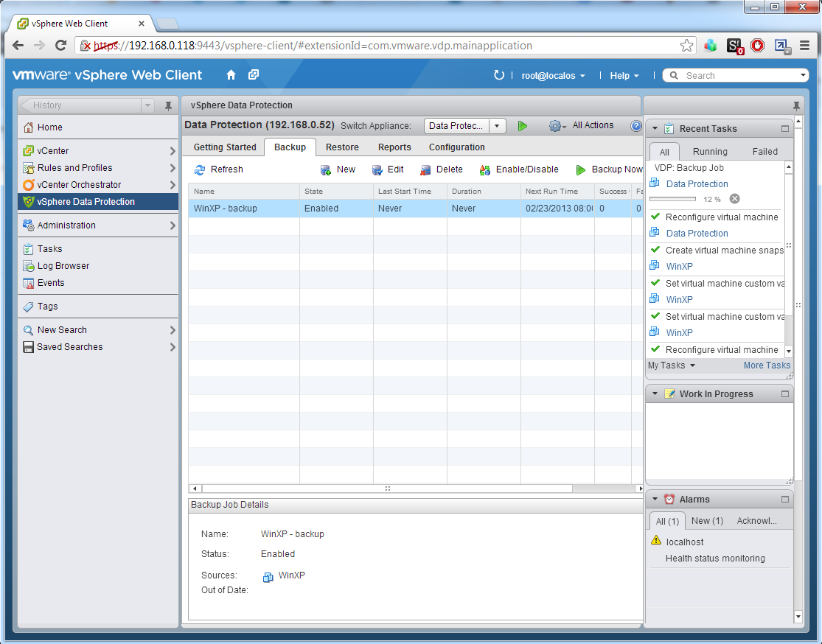Expand the New Search chevron
The image size is (822, 644).
(x=173, y=330)
